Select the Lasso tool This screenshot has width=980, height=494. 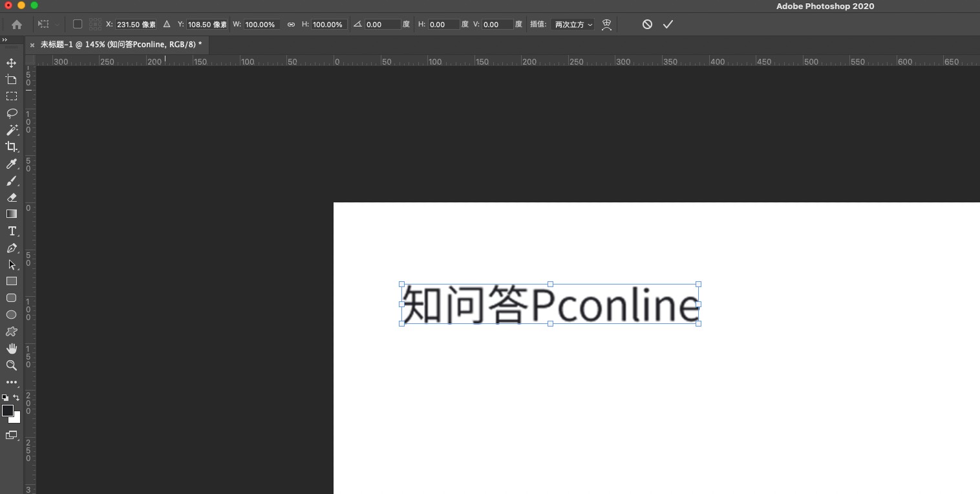(11, 113)
